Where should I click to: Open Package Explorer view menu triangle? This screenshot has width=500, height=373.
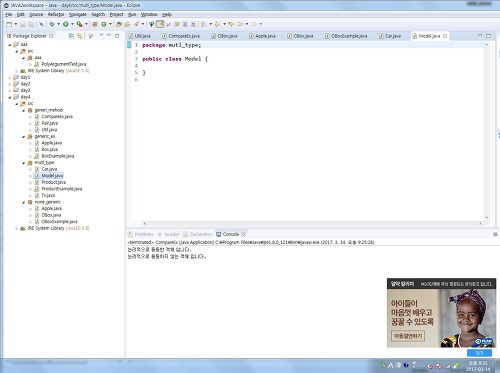click(101, 35)
